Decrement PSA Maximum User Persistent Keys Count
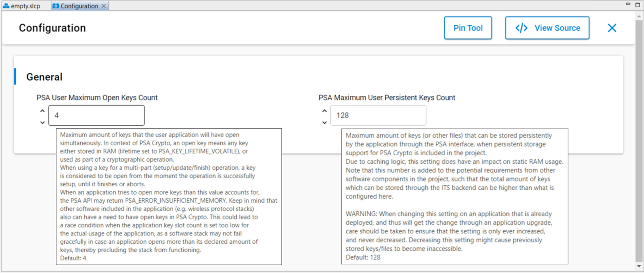The image size is (644, 273). (x=324, y=122)
